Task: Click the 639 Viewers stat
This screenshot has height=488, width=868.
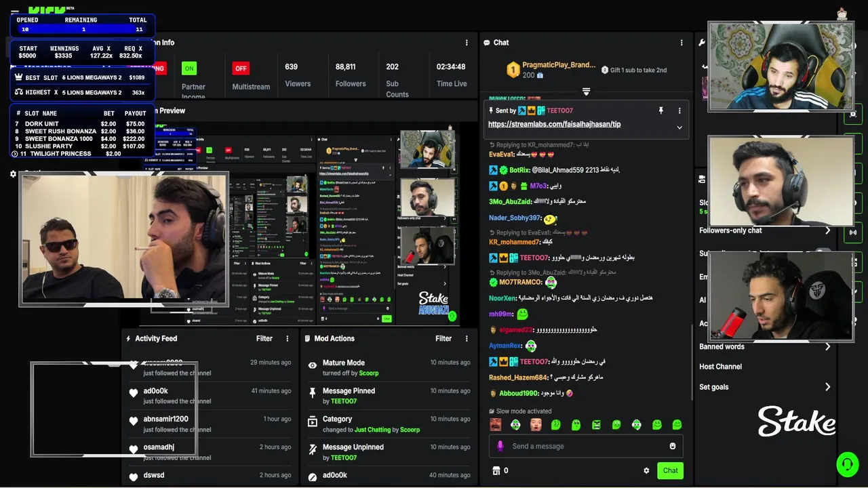Action: [x=298, y=75]
